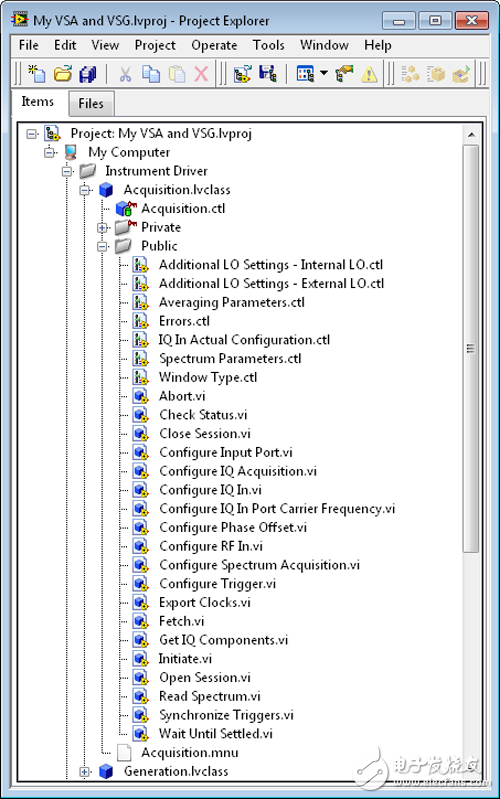The height and width of the screenshot is (799, 500).
Task: Switch to the Files tab
Action: pos(91,103)
